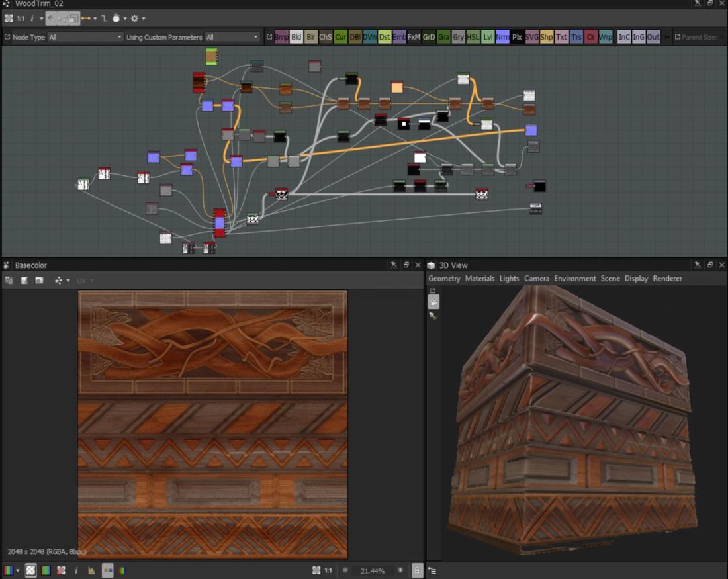Show 2D view image info with the i icon
728x579 pixels.
(x=76, y=570)
